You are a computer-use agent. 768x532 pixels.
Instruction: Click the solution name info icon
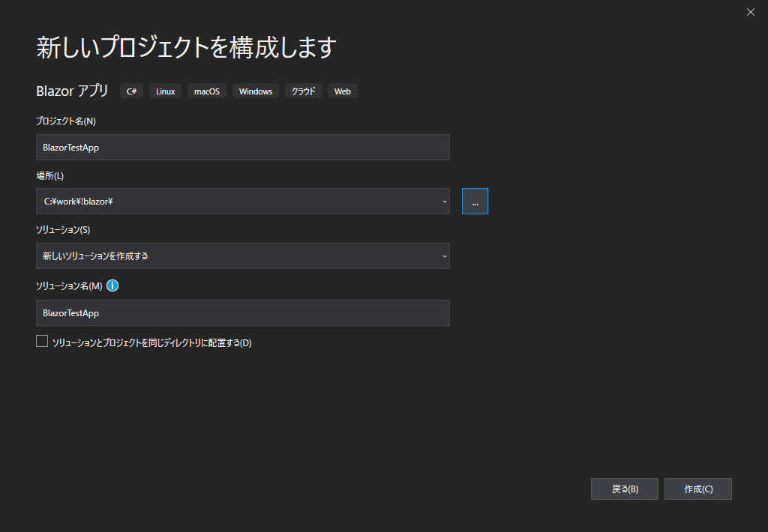click(112, 285)
